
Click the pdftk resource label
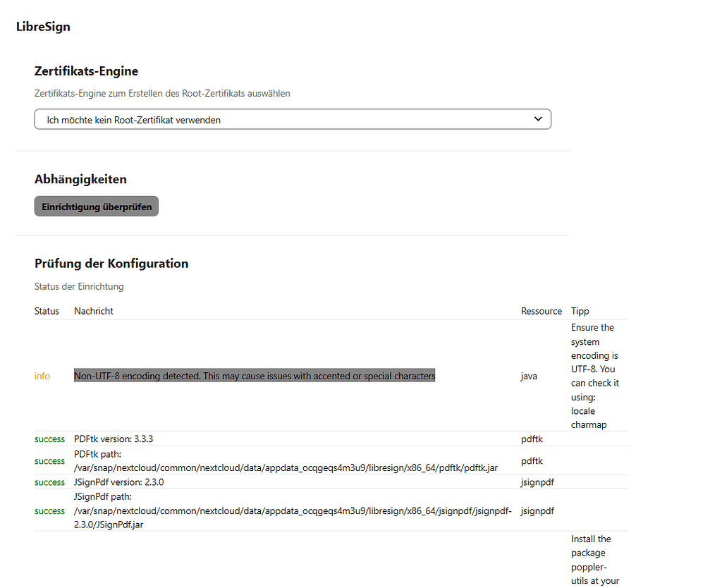click(532, 439)
